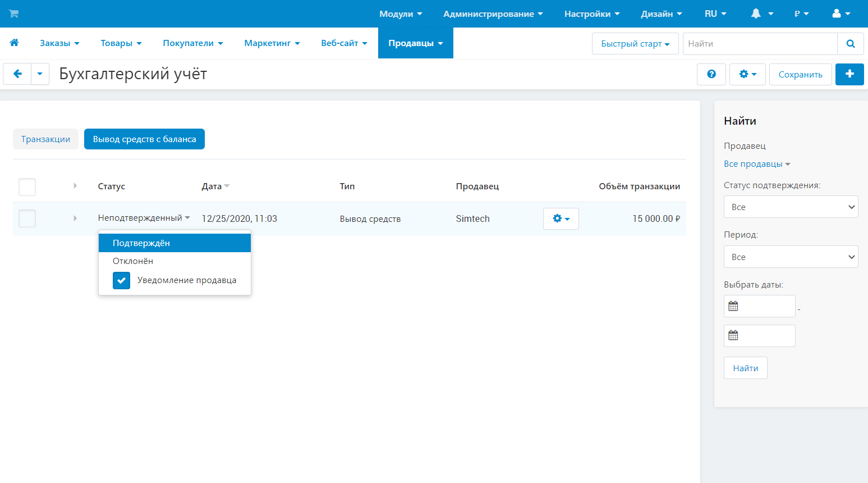Click the Сохранить button
868x483 pixels.
click(800, 74)
